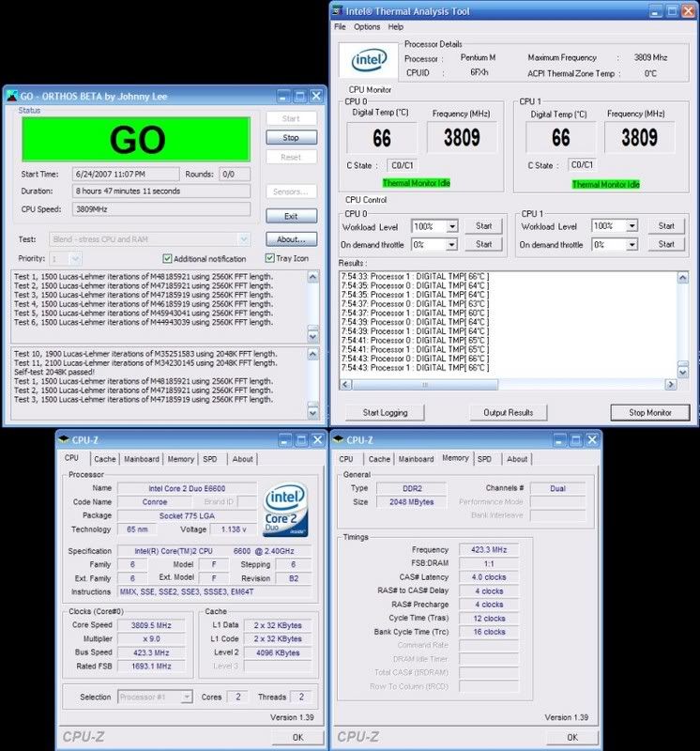Click CPU 0 green Thermal Monitor Idle indicator
Screen dimensions: 700x751
click(416, 183)
